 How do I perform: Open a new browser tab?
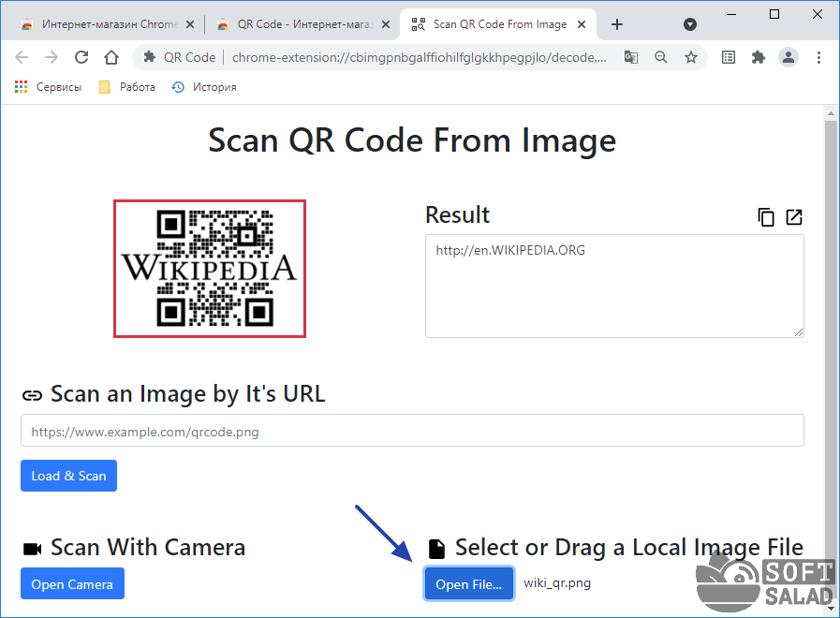[x=616, y=24]
